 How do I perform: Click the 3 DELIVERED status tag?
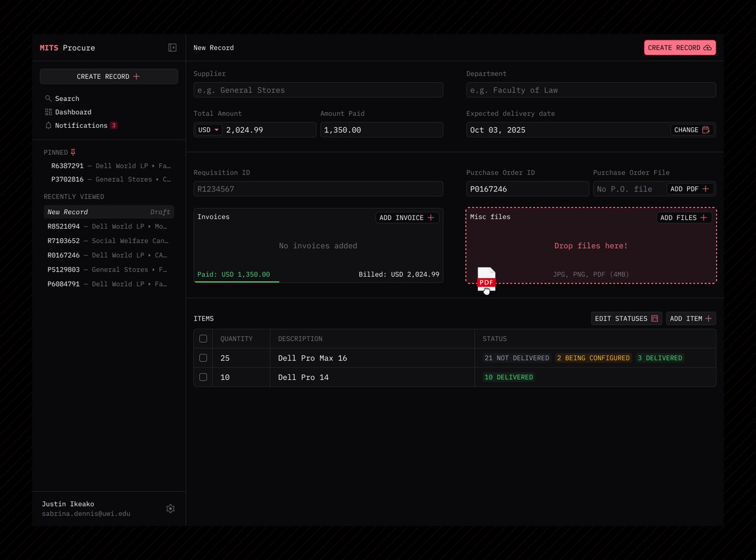click(x=660, y=358)
